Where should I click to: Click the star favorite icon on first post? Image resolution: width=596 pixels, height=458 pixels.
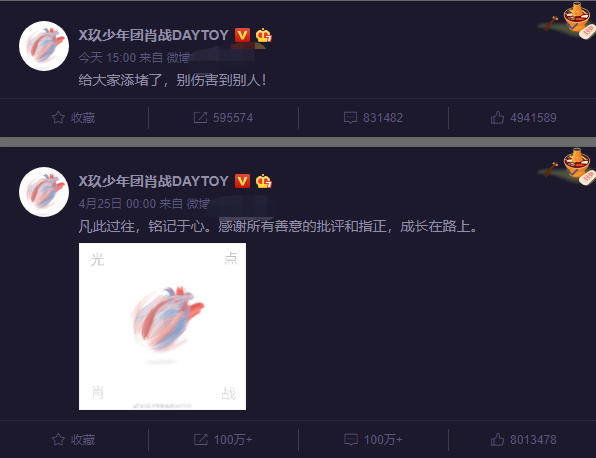tap(58, 117)
